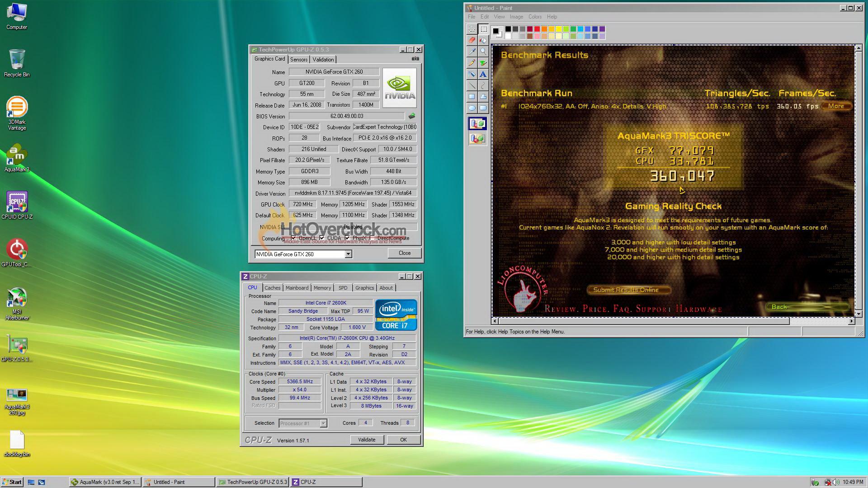Open the Help menu in Paint

click(x=552, y=17)
